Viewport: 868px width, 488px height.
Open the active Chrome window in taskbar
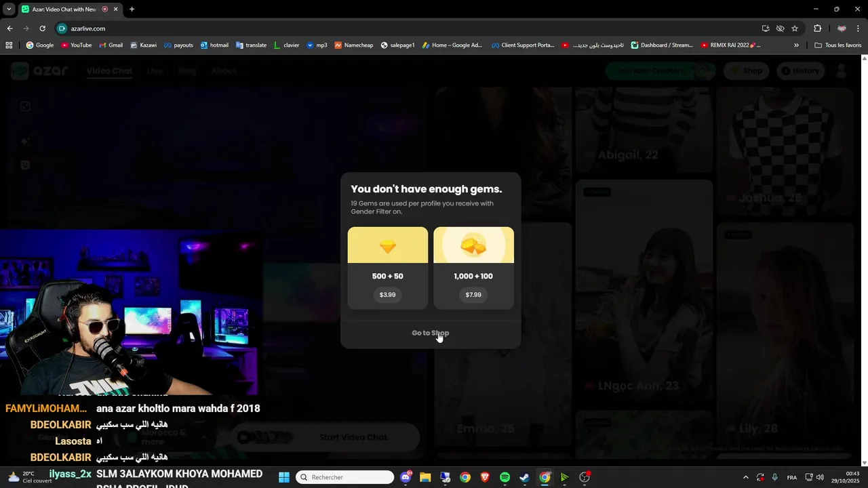pos(545,477)
